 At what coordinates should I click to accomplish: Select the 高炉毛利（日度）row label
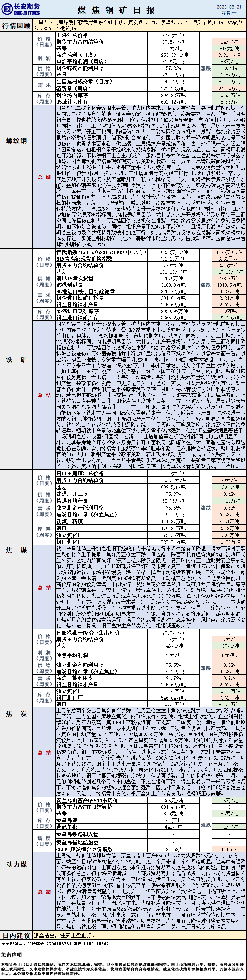[76, 55]
